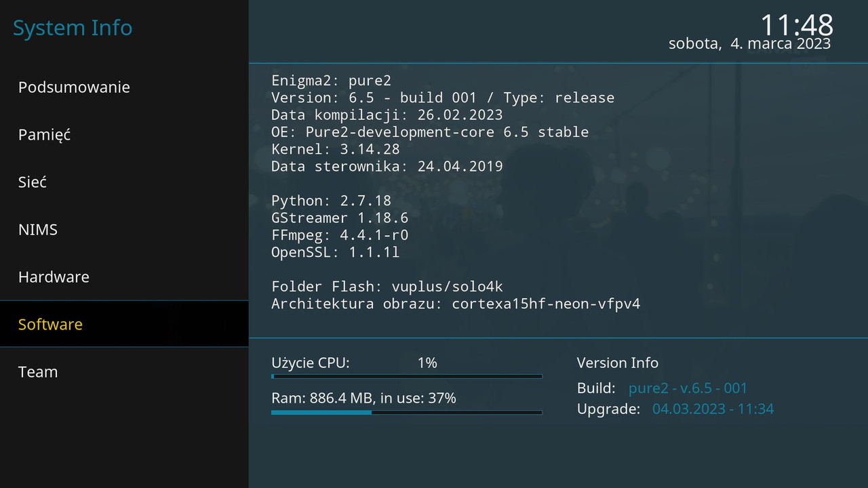
Task: Click Upgrade value 04.03.2023 - 11:34
Action: 713,409
